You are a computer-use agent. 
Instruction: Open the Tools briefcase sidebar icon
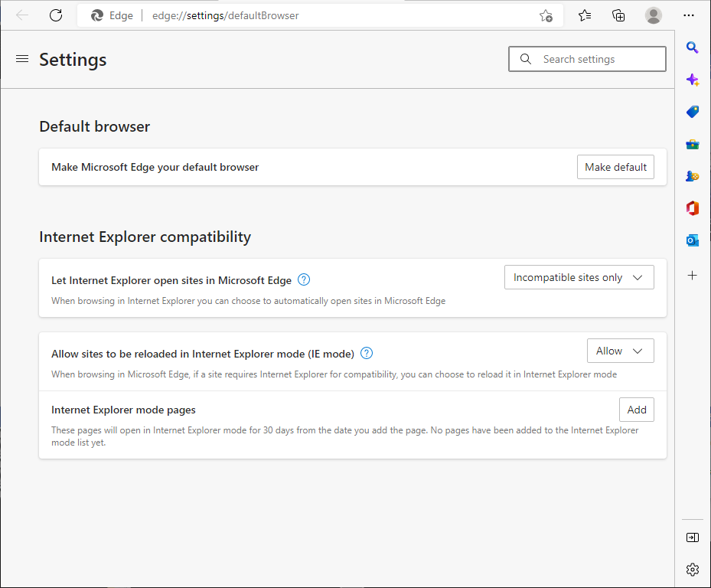tap(692, 144)
